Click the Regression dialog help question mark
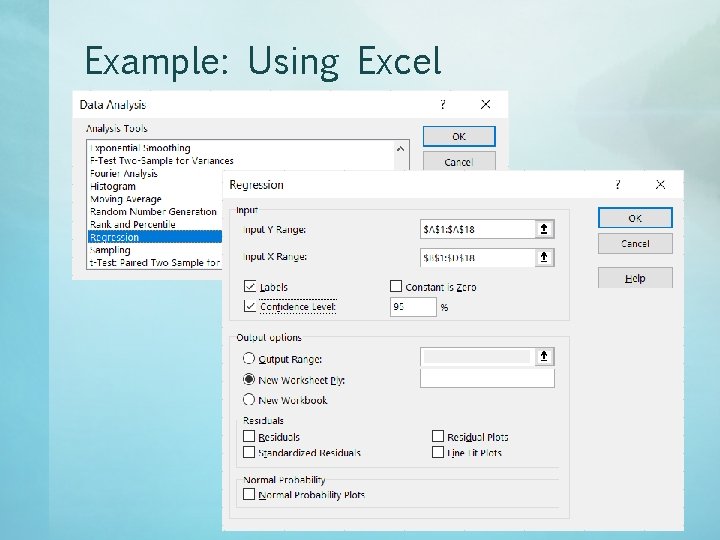 pos(618,185)
